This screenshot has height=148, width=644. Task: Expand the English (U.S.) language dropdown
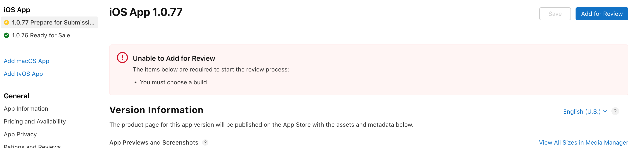pyautogui.click(x=585, y=112)
